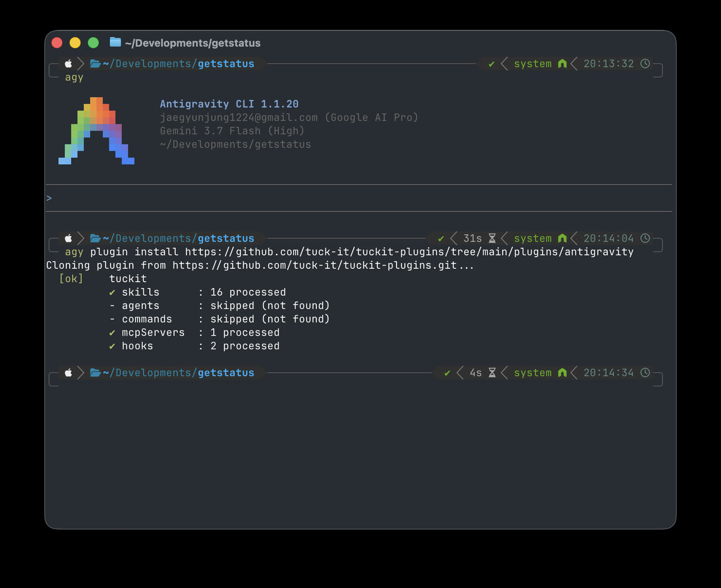Click the clock icon beside 20:13:32

coord(645,63)
